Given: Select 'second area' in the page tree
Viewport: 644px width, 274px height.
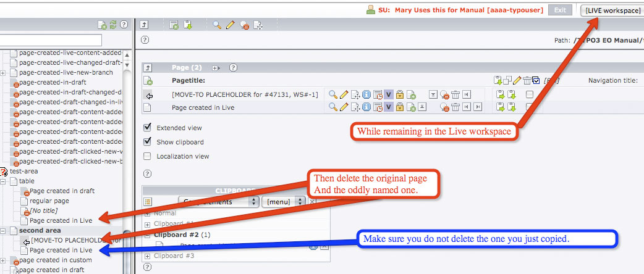Looking at the screenshot, I should tap(40, 230).
